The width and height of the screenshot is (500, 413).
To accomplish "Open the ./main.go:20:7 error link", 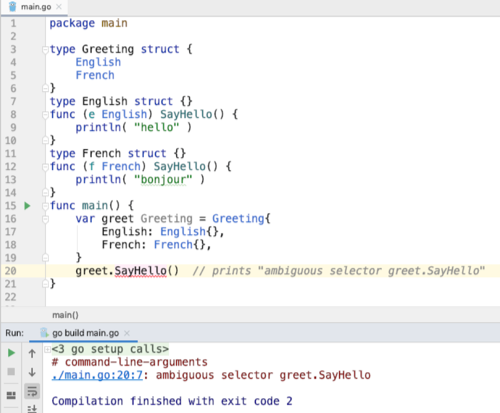I will click(97, 375).
